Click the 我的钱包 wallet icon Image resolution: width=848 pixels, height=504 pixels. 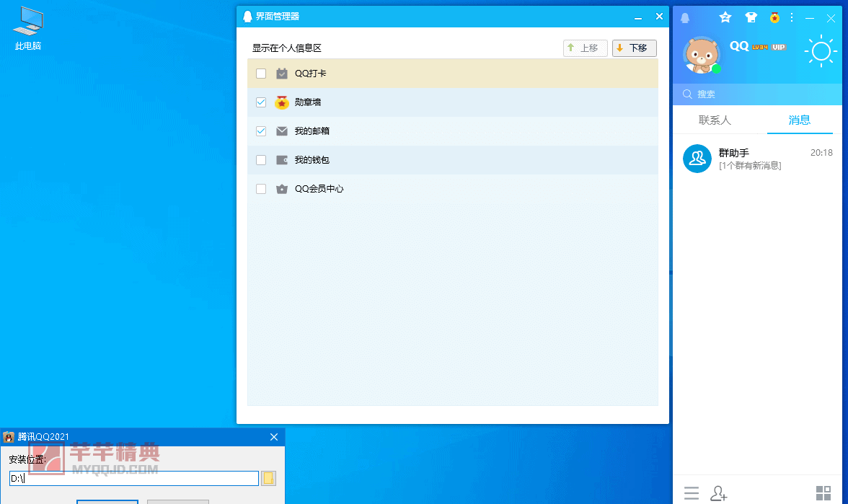[282, 160]
